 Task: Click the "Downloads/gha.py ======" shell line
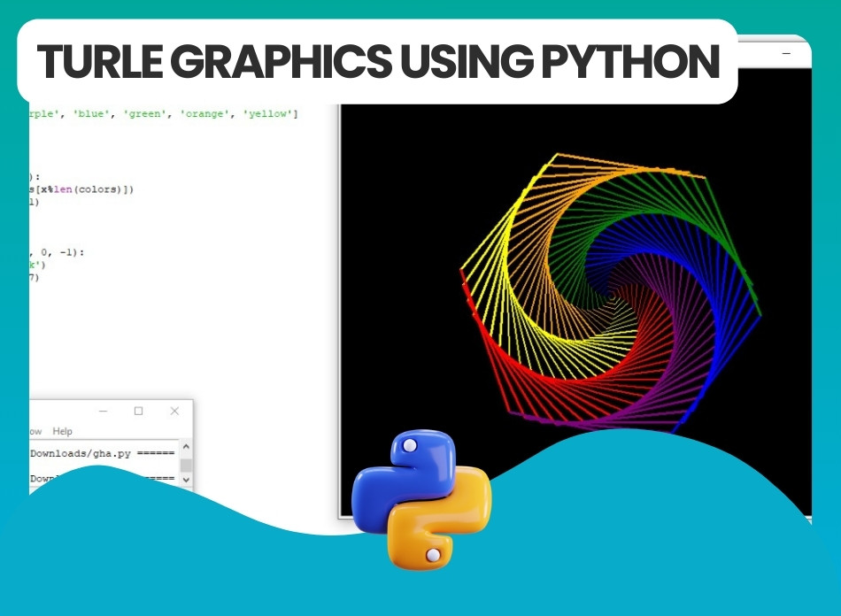(x=102, y=453)
